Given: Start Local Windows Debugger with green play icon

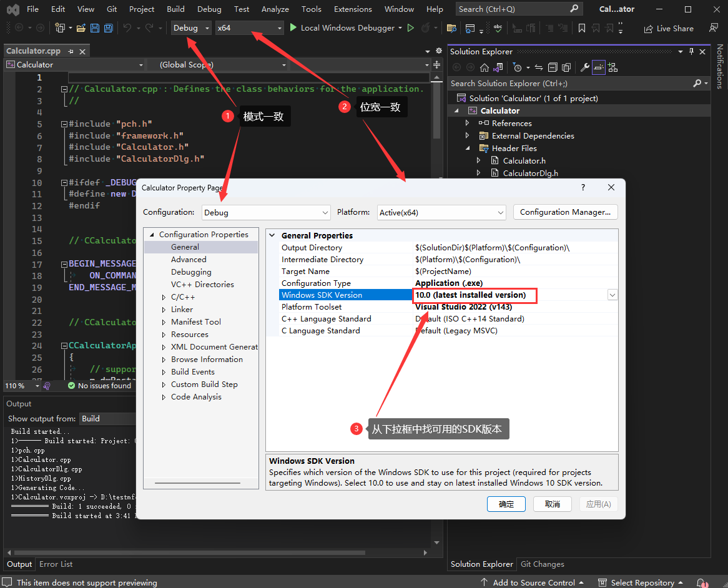Looking at the screenshot, I should coord(293,28).
